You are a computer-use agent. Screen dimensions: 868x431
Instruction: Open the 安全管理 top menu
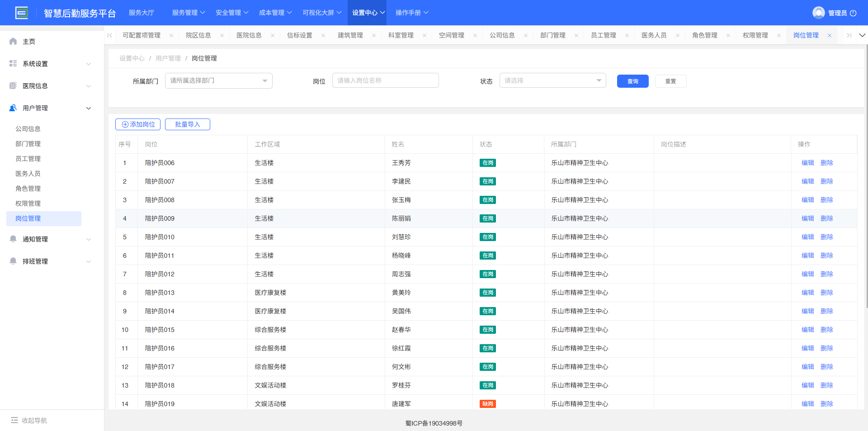pos(232,13)
